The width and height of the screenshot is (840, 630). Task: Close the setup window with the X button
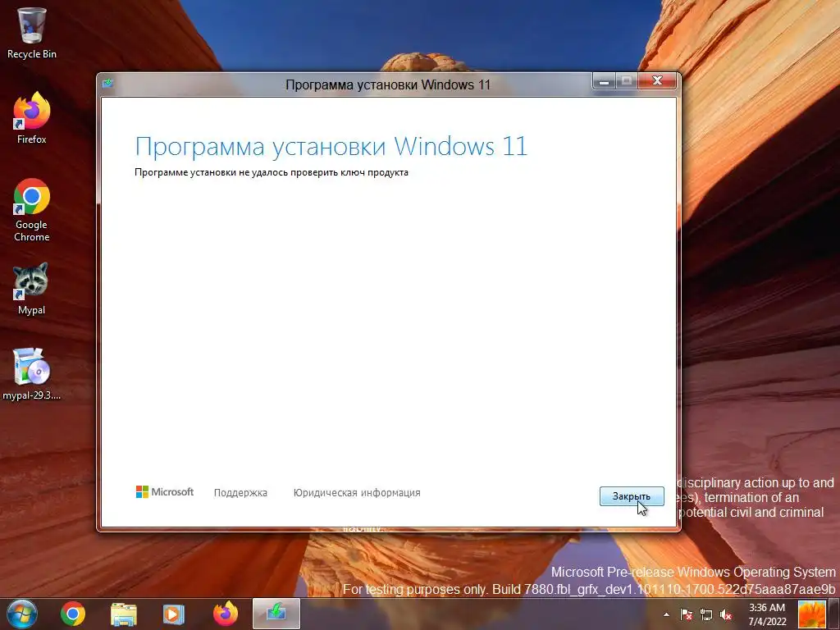(657, 81)
